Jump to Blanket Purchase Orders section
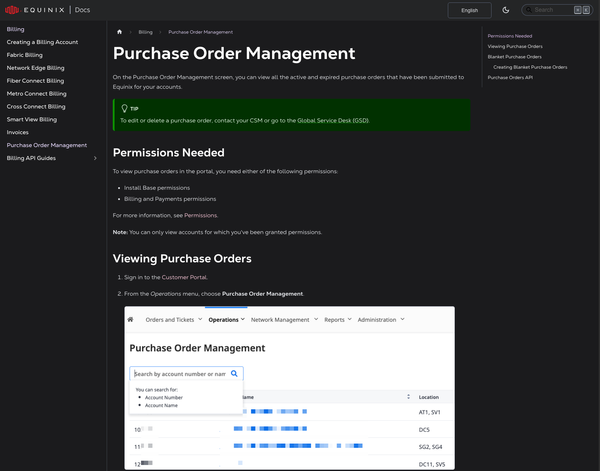Screen dimensions: 600x471 click(x=514, y=57)
